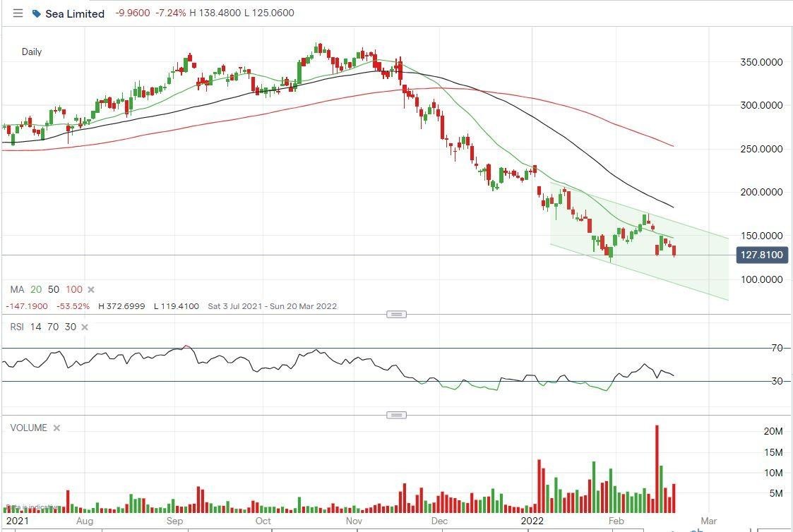This screenshot has height=532, width=793.
Task: Click the current price tag 127.8100
Action: click(762, 255)
